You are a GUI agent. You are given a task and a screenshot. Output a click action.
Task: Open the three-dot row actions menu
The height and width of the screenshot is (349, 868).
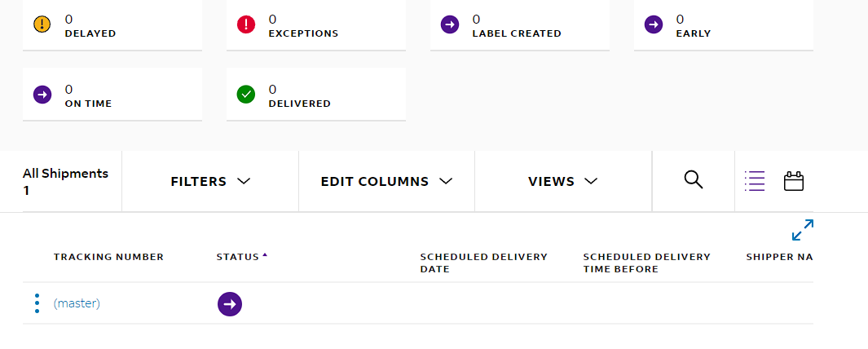(x=37, y=303)
